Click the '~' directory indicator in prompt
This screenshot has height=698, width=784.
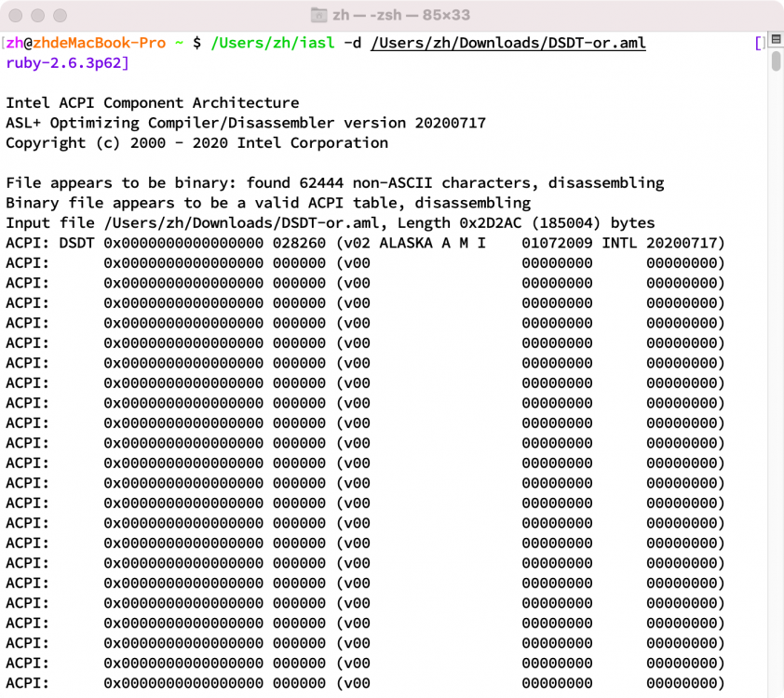click(179, 43)
